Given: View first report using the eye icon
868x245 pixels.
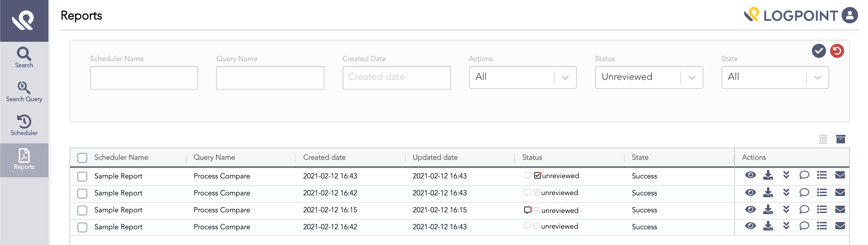Looking at the screenshot, I should coord(750,175).
